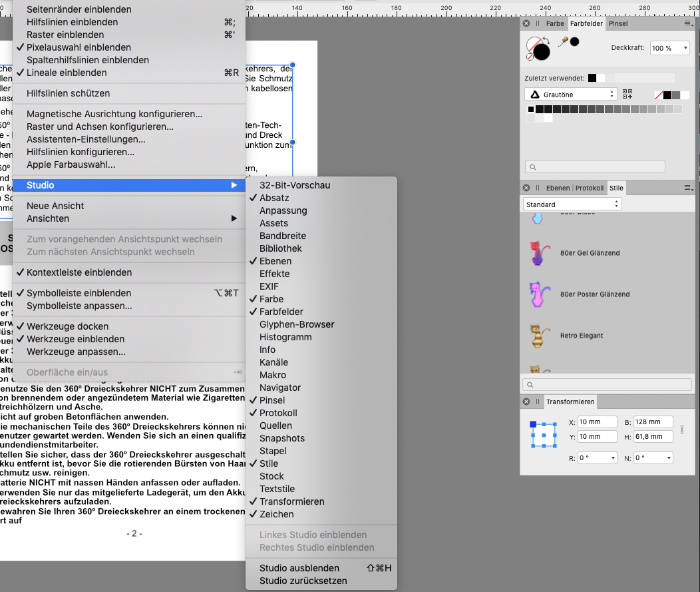The image size is (700, 592).
Task: Open the shear N angle dropdown
Action: [669, 458]
